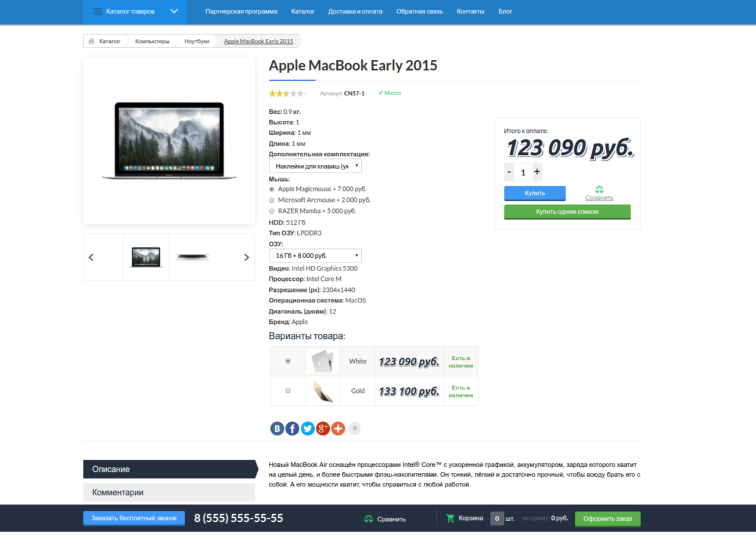Viewport: 756px width, 545px height.
Task: Click Заказать бесплатный звонок button
Action: [x=134, y=518]
